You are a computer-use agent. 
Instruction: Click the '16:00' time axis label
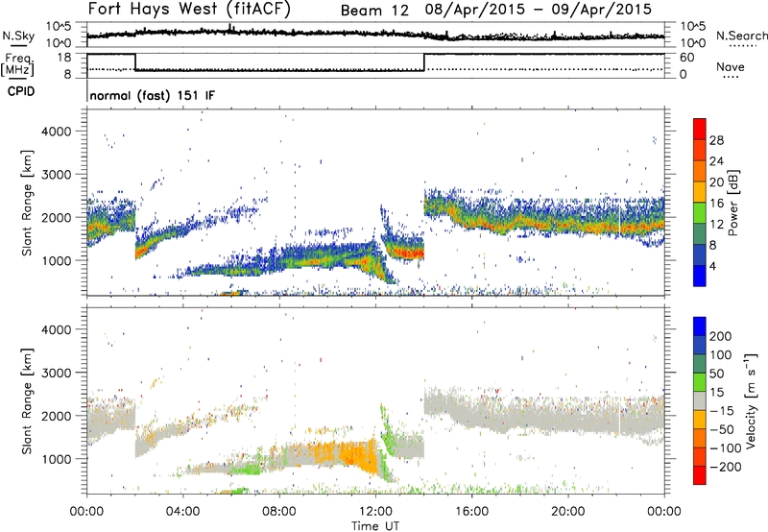click(x=471, y=511)
